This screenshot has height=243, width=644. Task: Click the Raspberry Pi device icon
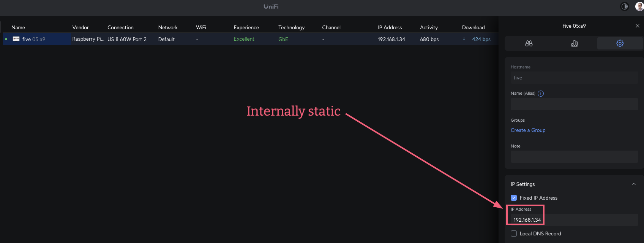(x=16, y=39)
